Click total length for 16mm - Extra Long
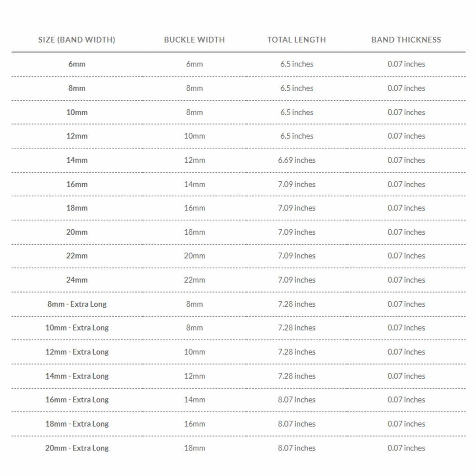This screenshot has height=476, width=476. [x=297, y=400]
